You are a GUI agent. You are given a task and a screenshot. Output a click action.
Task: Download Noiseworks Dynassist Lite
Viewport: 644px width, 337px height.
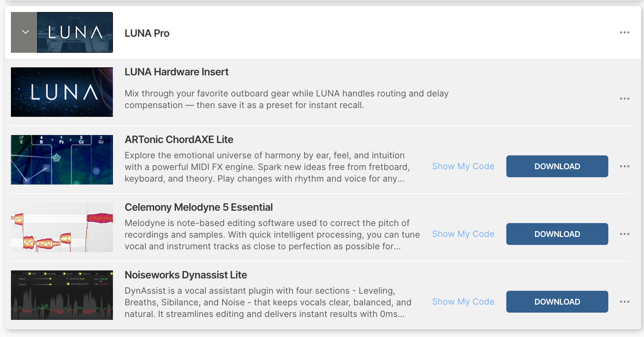(x=557, y=302)
